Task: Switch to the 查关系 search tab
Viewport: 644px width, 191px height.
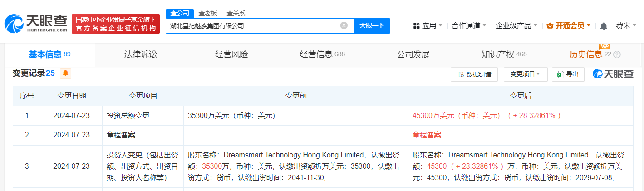Action: coord(236,14)
